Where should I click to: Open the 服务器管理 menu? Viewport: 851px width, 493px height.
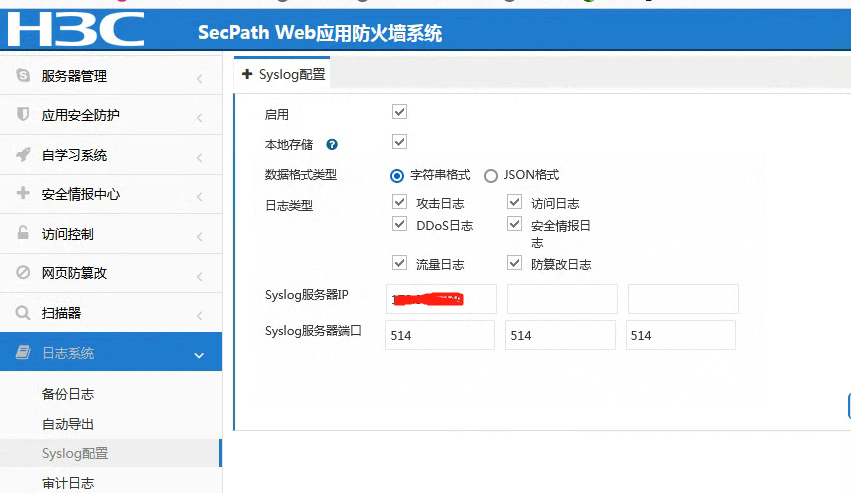[x=111, y=75]
